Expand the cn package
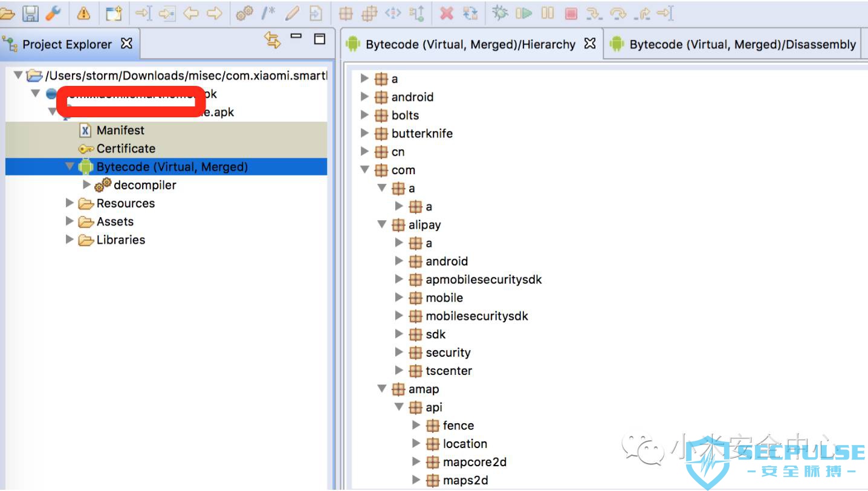The height and width of the screenshot is (491, 868). pos(364,151)
